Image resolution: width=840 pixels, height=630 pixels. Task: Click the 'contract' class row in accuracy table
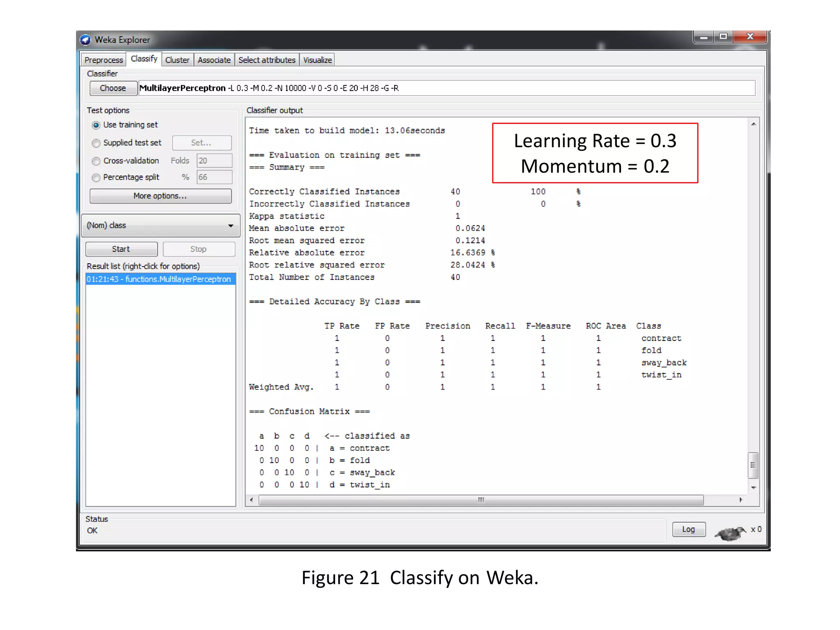click(507, 338)
